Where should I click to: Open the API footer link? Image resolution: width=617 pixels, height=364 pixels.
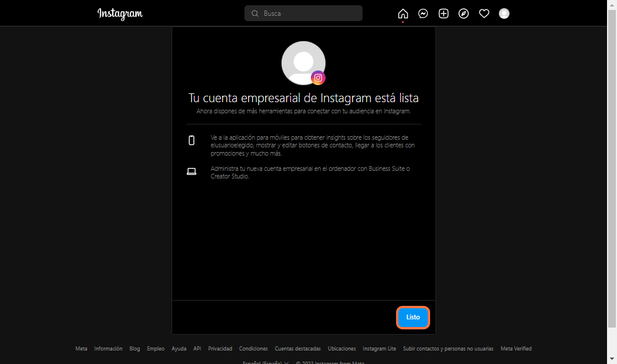[197, 349]
